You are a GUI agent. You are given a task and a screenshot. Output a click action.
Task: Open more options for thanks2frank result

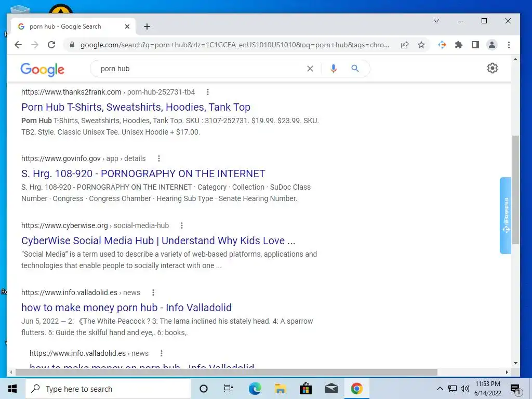208,92
